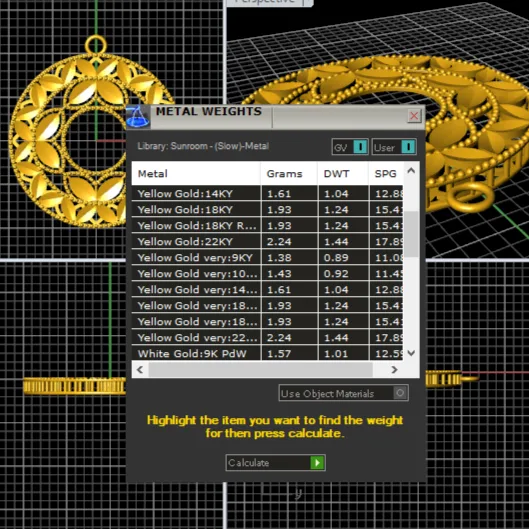Click the 0.92 DWT value
529x529 pixels.
coord(336,274)
